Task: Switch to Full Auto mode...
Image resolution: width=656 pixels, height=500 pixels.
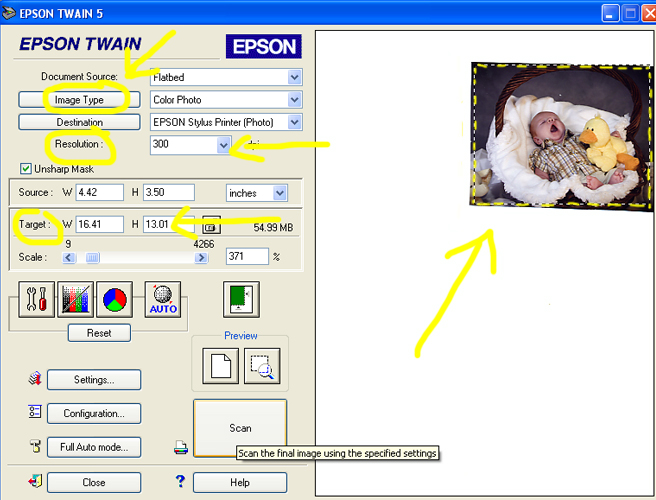Action: (x=94, y=447)
